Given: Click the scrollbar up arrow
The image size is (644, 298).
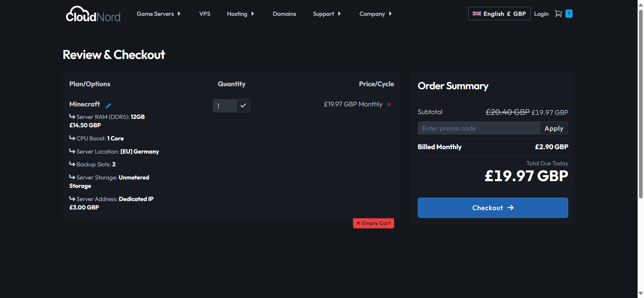Looking at the screenshot, I should [x=641, y=5].
